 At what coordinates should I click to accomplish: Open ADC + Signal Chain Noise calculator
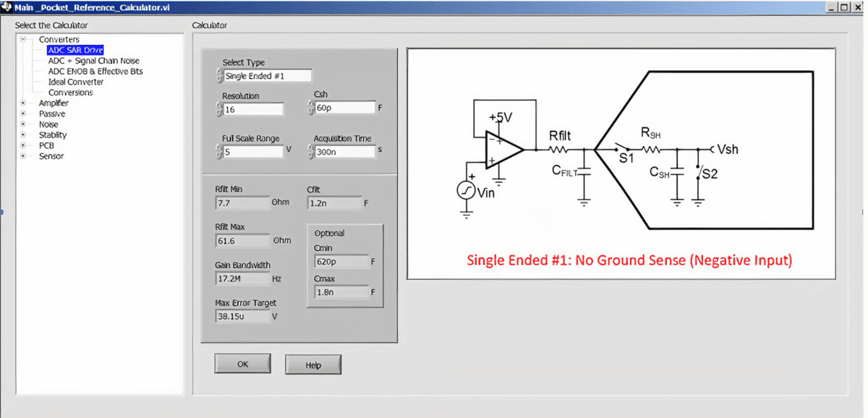[94, 61]
